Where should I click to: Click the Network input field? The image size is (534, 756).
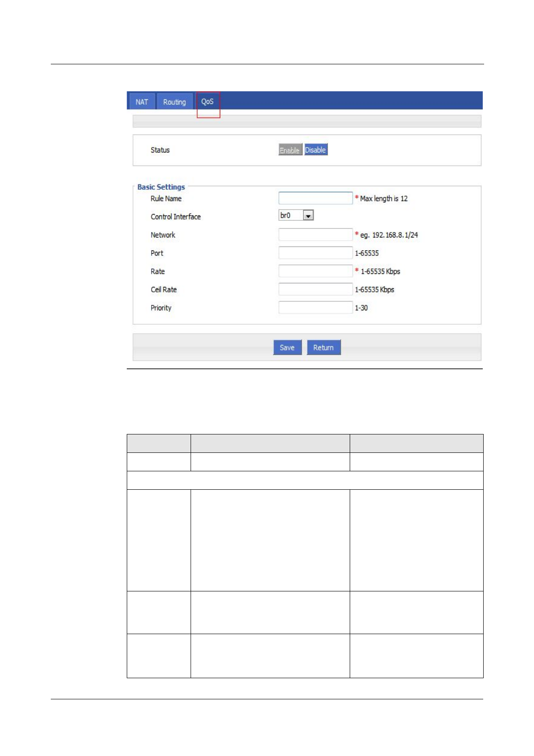click(316, 235)
